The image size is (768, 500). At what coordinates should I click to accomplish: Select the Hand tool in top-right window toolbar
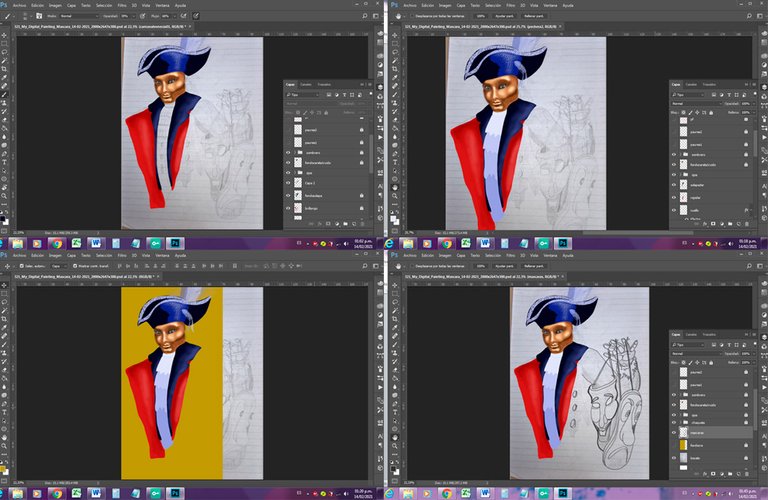[x=395, y=188]
